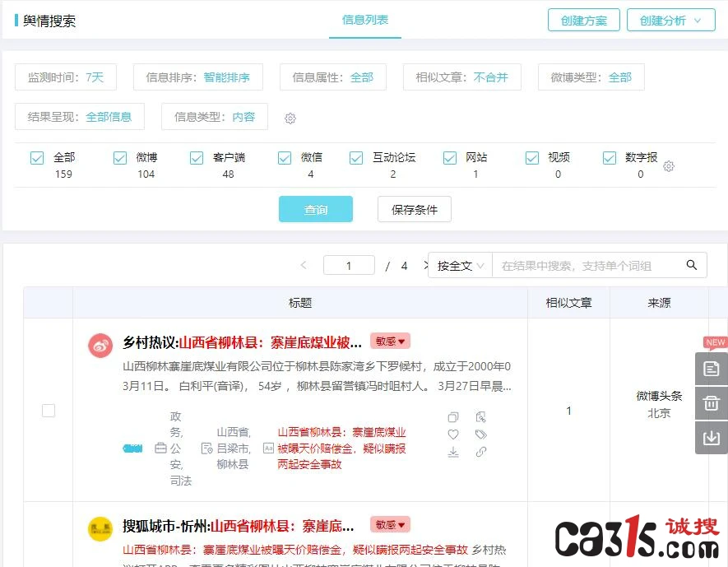The image size is (728, 567).
Task: Click the page number input field
Action: [349, 265]
